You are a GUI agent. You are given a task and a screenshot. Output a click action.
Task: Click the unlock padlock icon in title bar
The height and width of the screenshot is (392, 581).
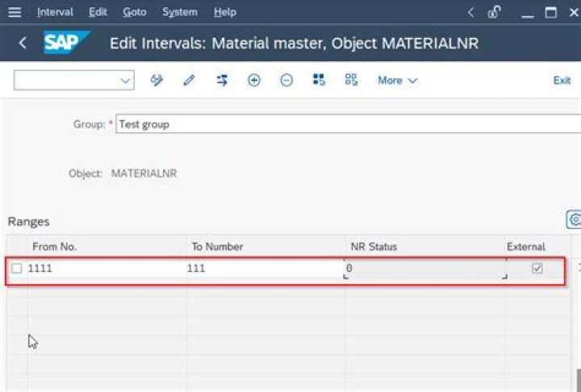tap(494, 12)
